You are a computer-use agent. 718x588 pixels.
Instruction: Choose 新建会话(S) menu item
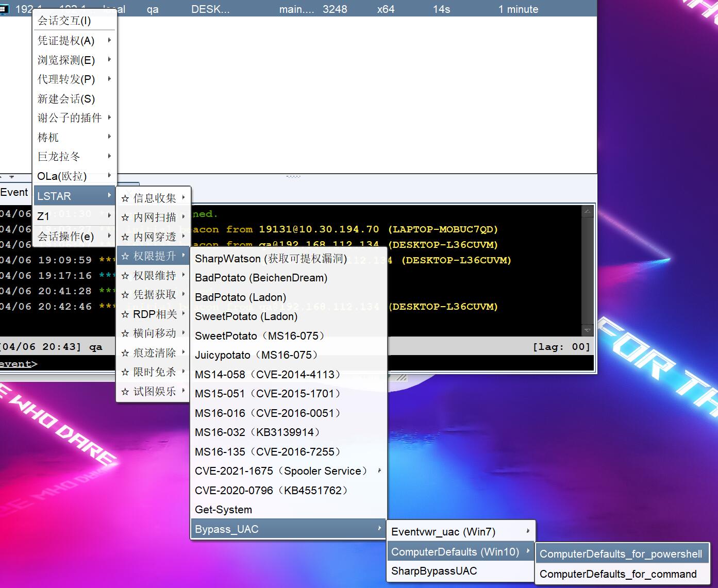point(75,98)
